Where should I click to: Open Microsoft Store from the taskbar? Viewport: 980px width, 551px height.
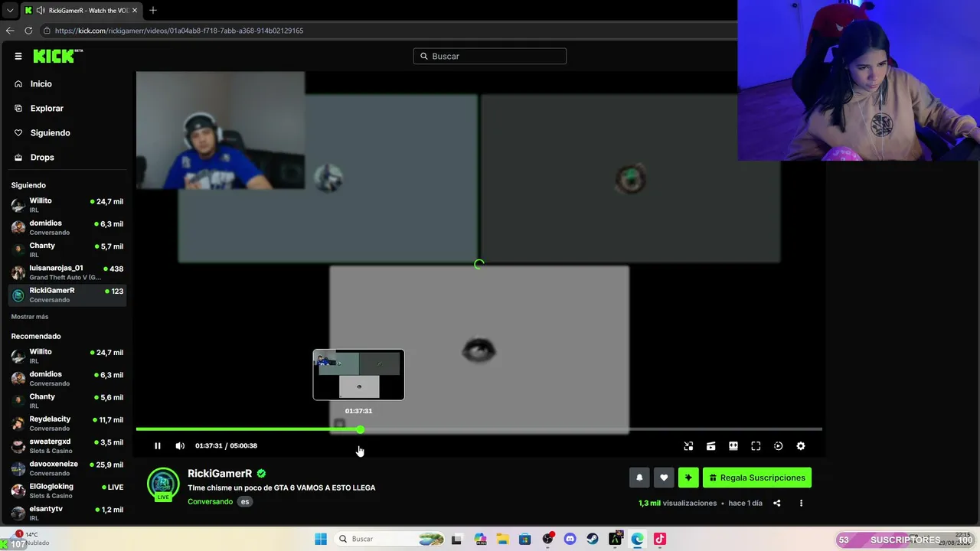524,540
